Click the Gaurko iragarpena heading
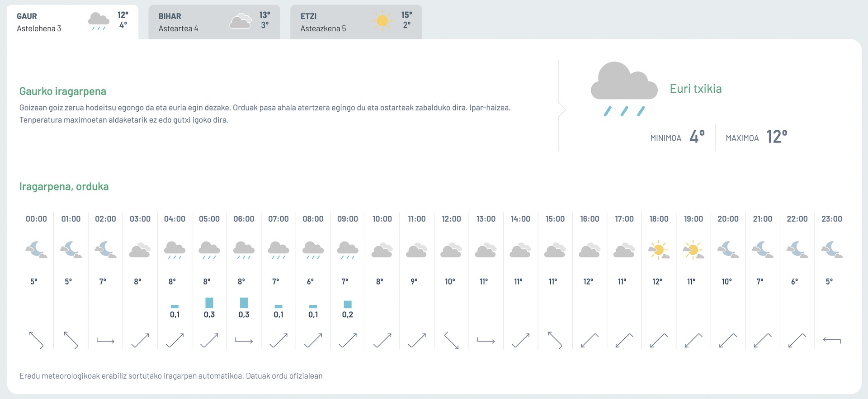Image resolution: width=868 pixels, height=399 pixels. (63, 91)
